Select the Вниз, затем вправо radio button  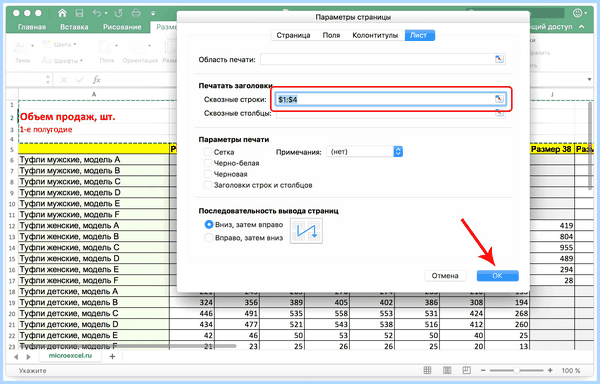coord(209,225)
